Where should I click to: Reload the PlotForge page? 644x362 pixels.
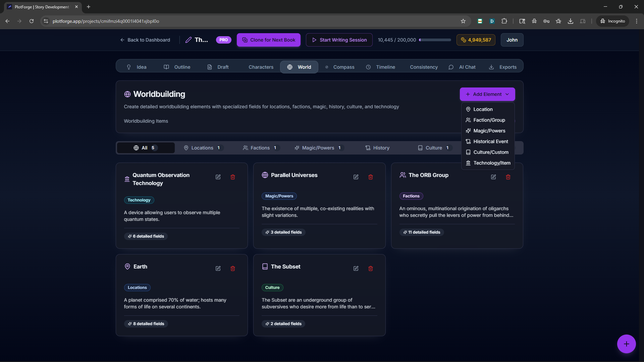pyautogui.click(x=32, y=21)
